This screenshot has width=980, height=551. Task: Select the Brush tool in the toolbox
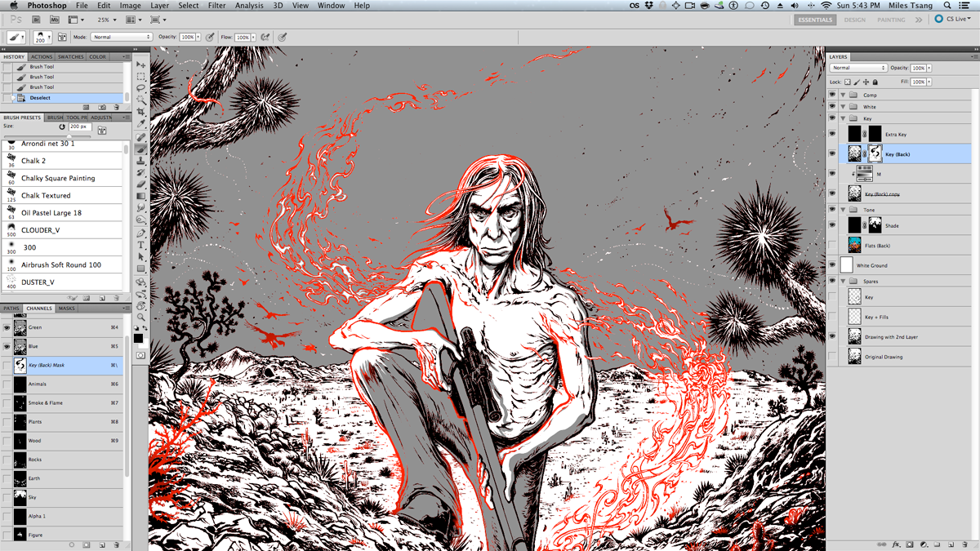[x=141, y=149]
